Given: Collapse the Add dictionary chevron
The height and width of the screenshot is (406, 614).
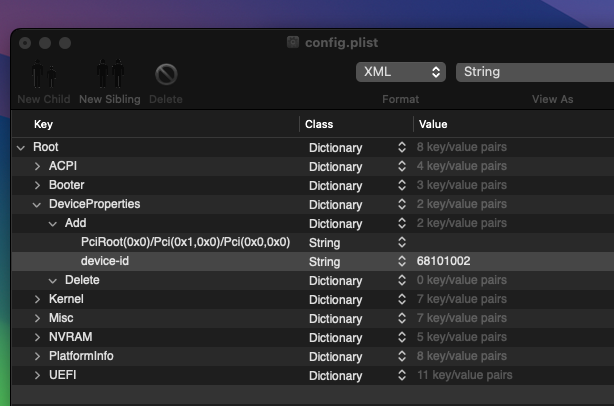Looking at the screenshot, I should (53, 224).
